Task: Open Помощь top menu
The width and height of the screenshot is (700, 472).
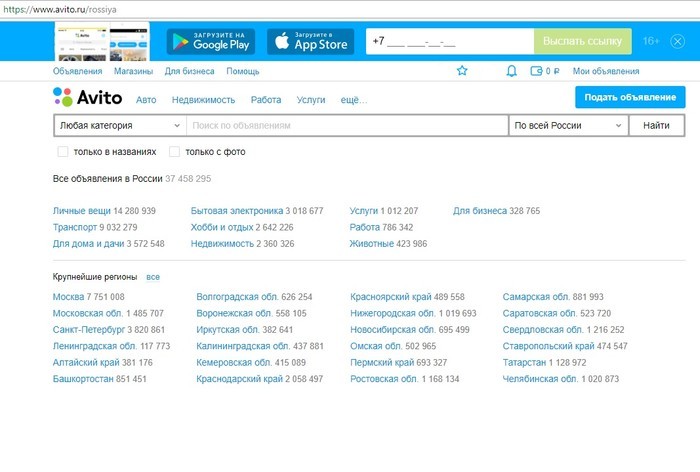Action: pos(242,71)
